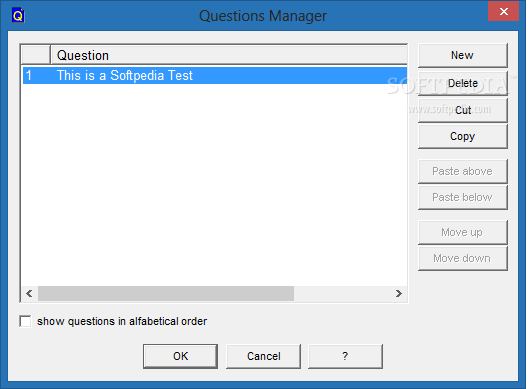Viewport: 530px width, 389px height.
Task: Click the Paste below button
Action: (462, 197)
